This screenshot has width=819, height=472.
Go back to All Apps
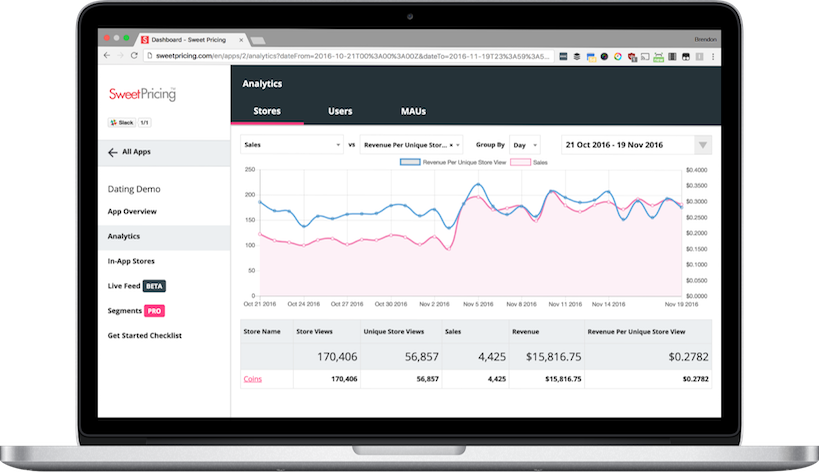click(164, 152)
